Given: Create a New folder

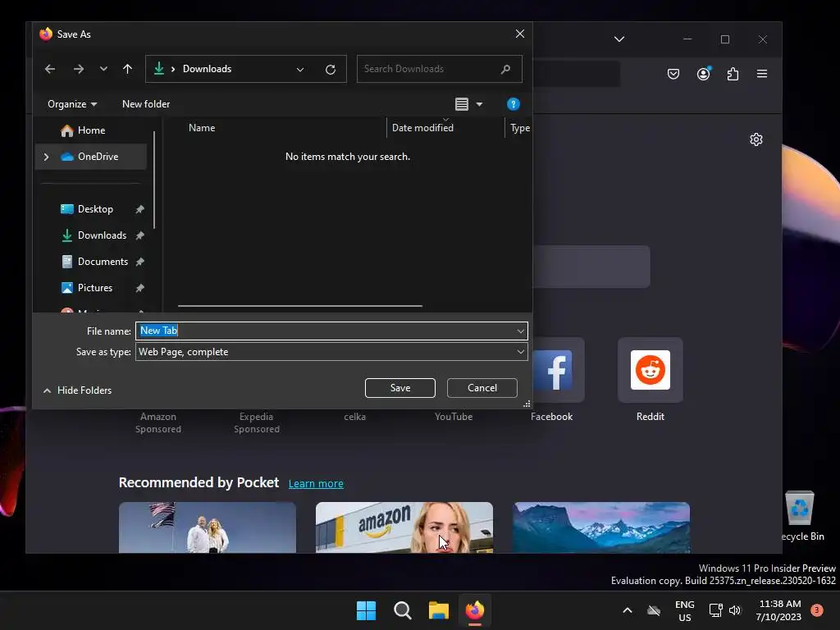Looking at the screenshot, I should [146, 104].
